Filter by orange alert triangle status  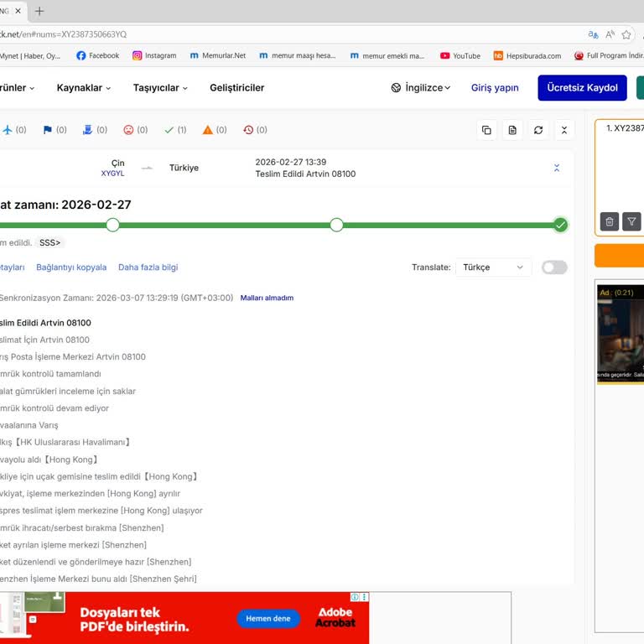coord(214,130)
